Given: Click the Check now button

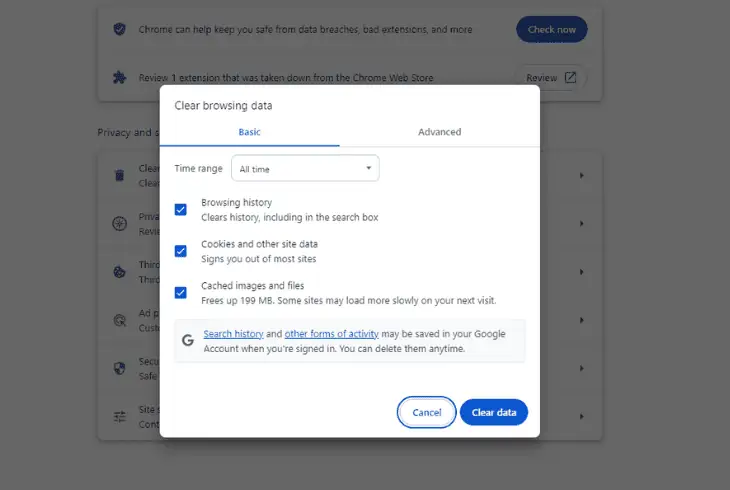Looking at the screenshot, I should [x=552, y=29].
